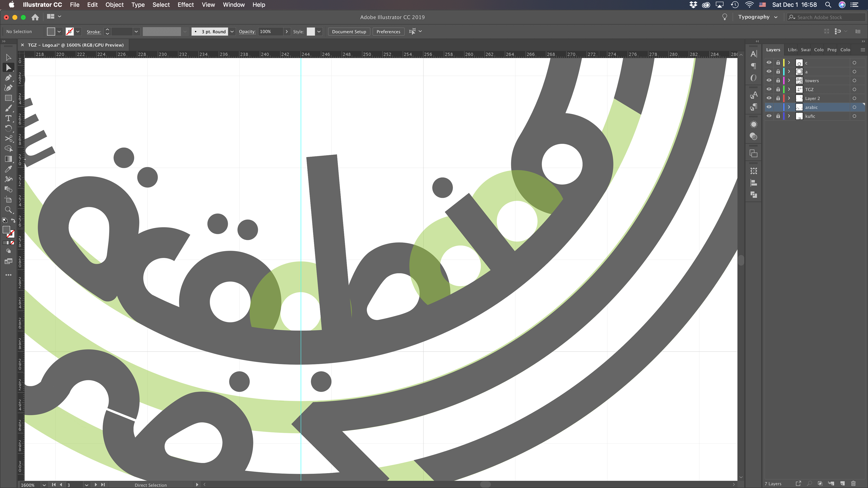
Task: Unlock the towers layer lock
Action: pyautogui.click(x=778, y=80)
